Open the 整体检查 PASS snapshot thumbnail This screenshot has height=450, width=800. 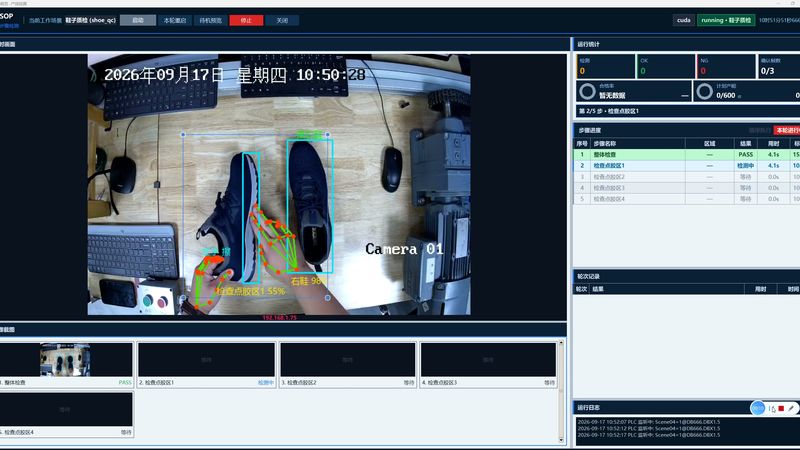point(66,360)
